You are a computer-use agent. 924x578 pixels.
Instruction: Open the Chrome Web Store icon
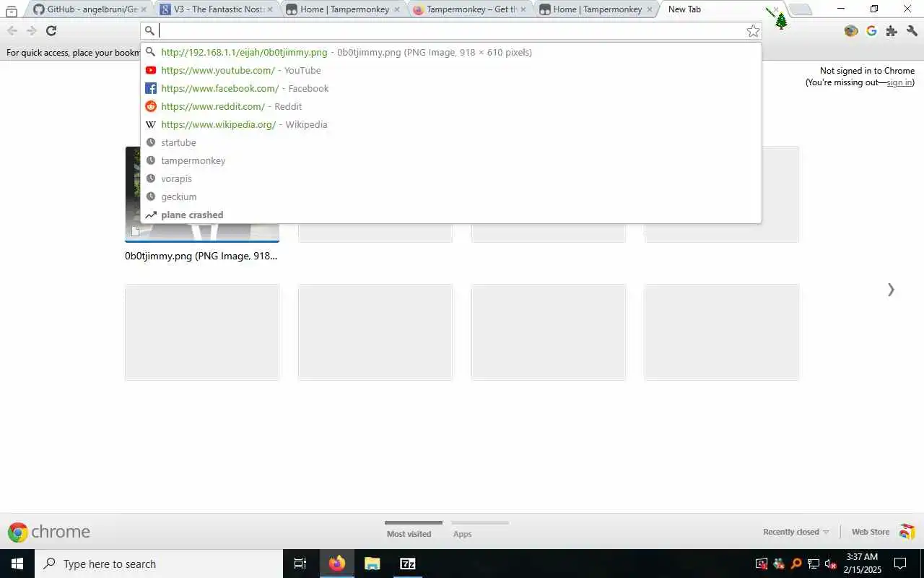click(907, 532)
